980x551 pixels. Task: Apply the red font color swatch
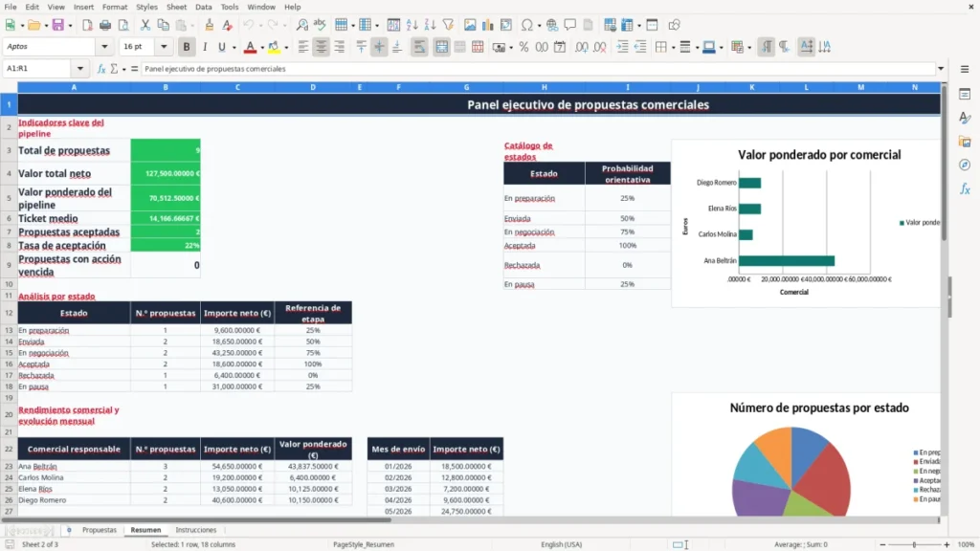(x=250, y=47)
